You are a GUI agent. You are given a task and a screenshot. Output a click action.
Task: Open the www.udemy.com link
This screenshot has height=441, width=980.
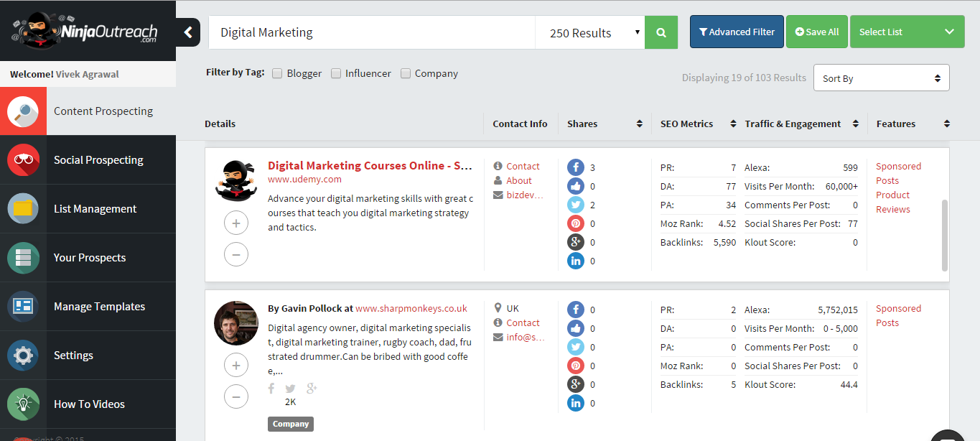pos(304,180)
